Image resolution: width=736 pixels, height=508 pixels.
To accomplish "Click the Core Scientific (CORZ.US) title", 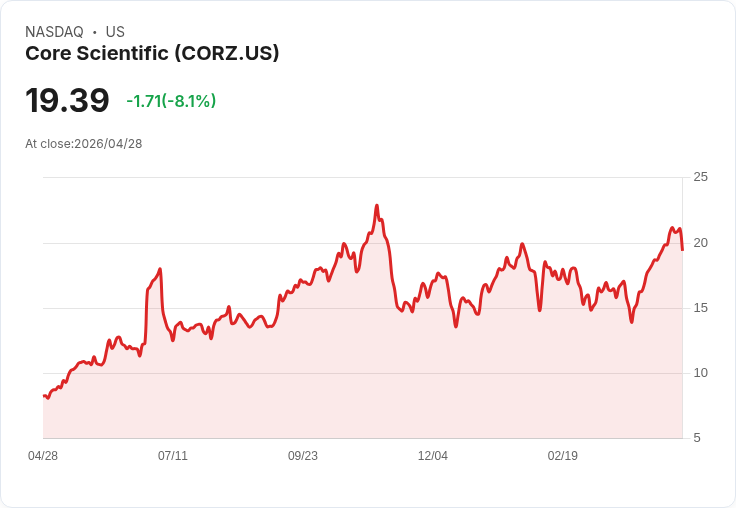I will [152, 53].
